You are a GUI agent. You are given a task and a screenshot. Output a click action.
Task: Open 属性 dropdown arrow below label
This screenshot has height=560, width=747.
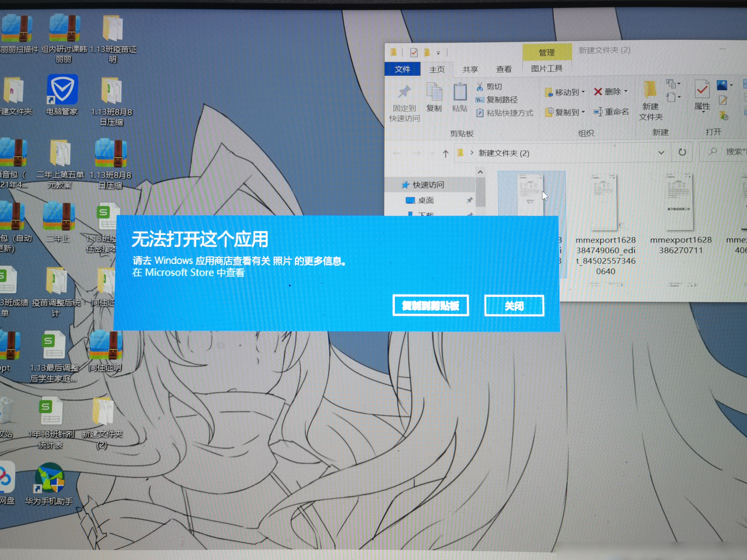(x=702, y=112)
